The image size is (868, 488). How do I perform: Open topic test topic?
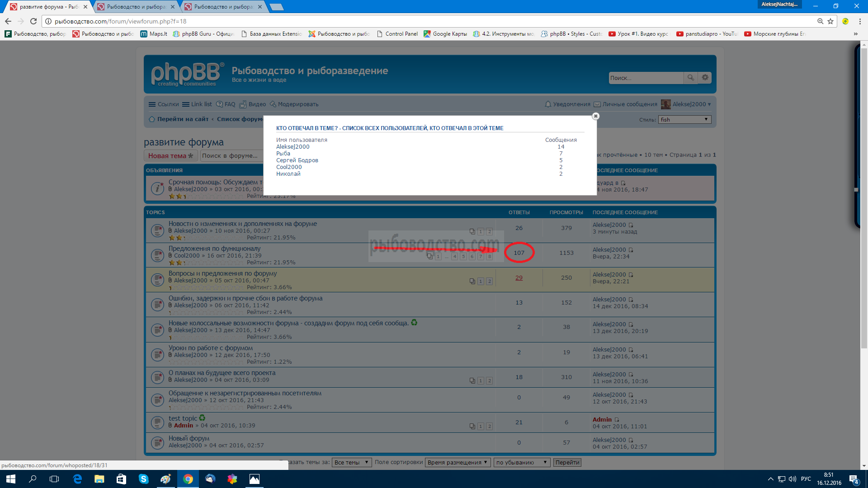pyautogui.click(x=183, y=418)
